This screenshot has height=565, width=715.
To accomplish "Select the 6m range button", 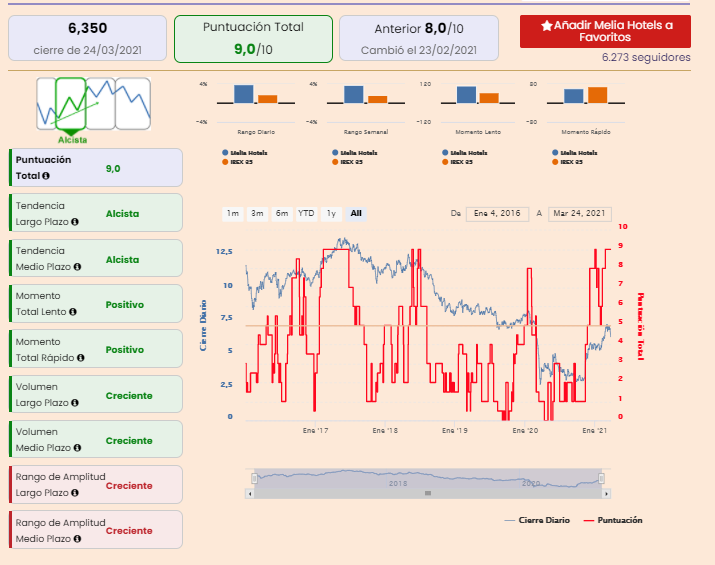I will pyautogui.click(x=282, y=213).
